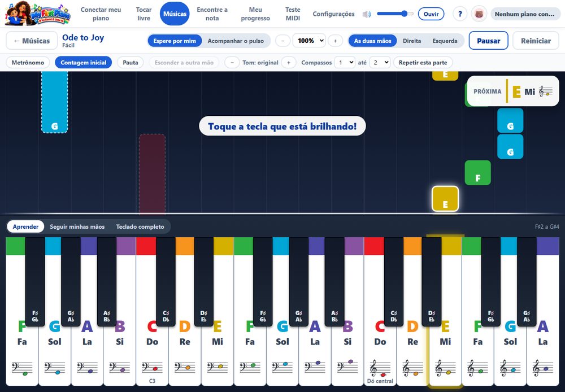The width and height of the screenshot is (565, 392).
Task: Open the ending measure dropdown after até
Action: 380,62
